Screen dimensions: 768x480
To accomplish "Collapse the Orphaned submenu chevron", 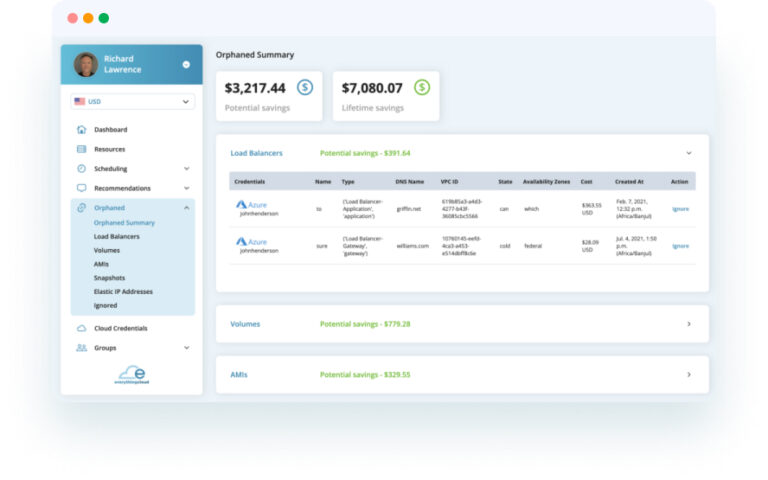I will click(187, 208).
